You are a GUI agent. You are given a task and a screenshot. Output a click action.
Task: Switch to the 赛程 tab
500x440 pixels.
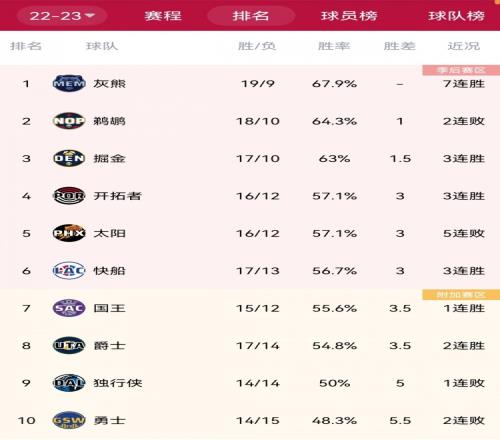coord(163,16)
